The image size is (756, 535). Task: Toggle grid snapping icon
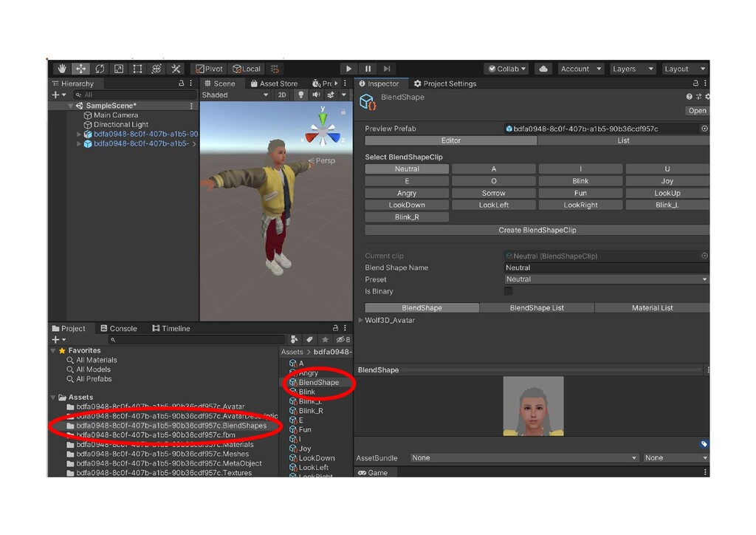point(275,69)
